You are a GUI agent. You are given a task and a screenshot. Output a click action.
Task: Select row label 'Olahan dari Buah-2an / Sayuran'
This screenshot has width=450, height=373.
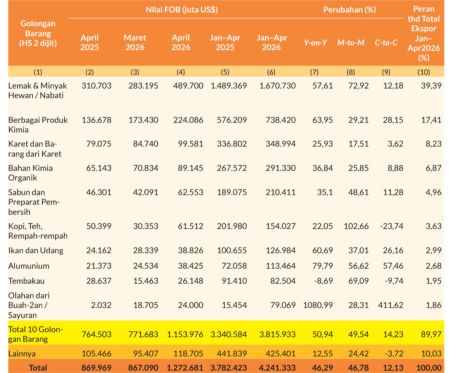29,305
